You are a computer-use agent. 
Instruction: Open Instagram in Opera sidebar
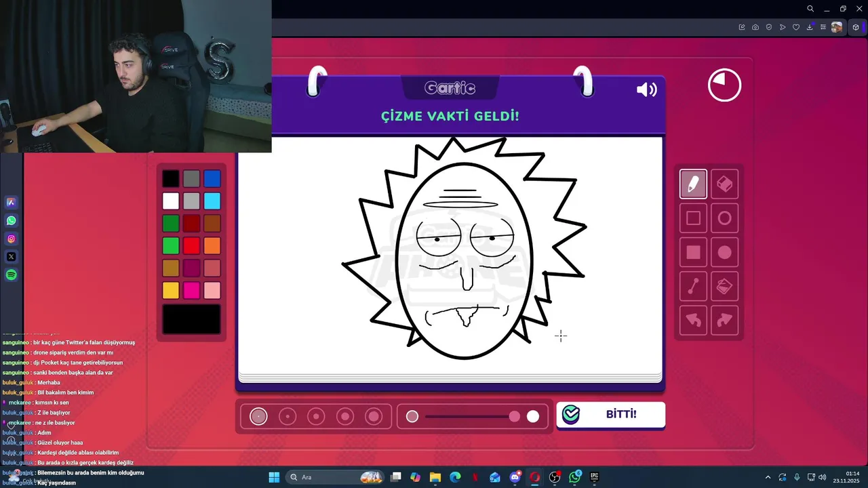point(11,239)
